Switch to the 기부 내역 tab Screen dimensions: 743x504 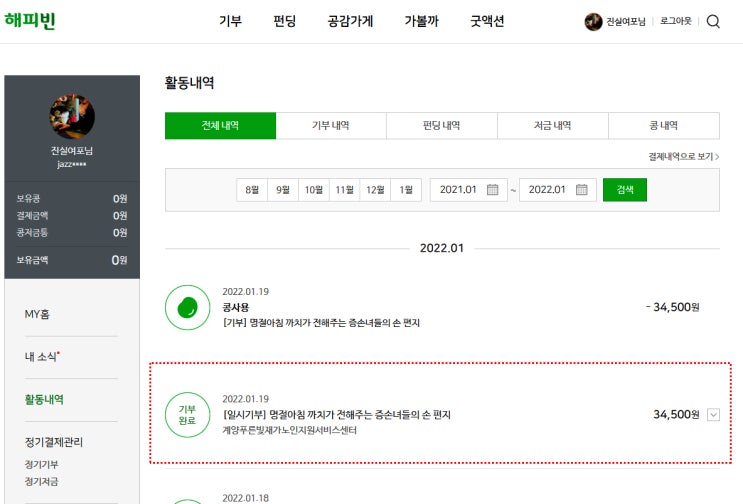click(x=331, y=126)
